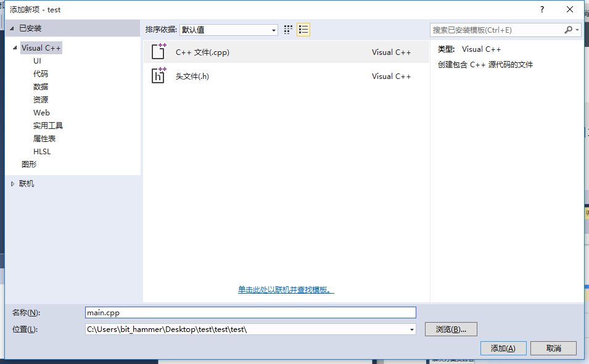Viewport: 589px width, 364px height.
Task: Select the 图形 category
Action: [29, 164]
